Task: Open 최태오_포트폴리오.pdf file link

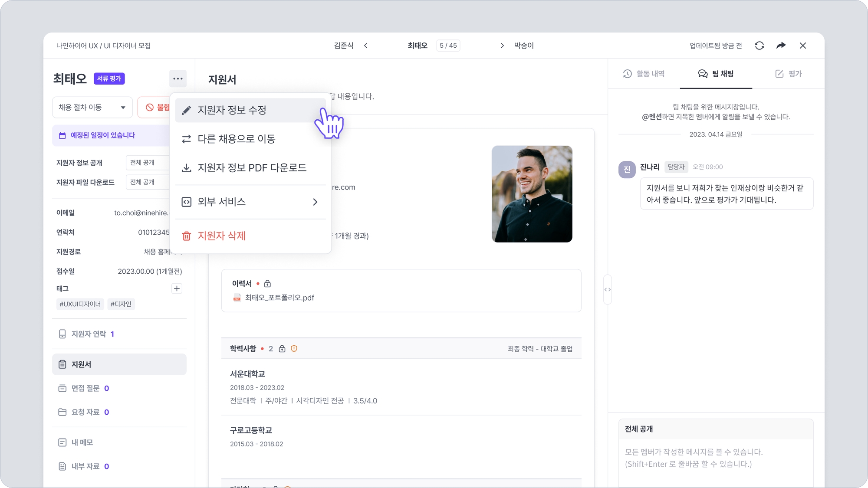Action: point(279,298)
